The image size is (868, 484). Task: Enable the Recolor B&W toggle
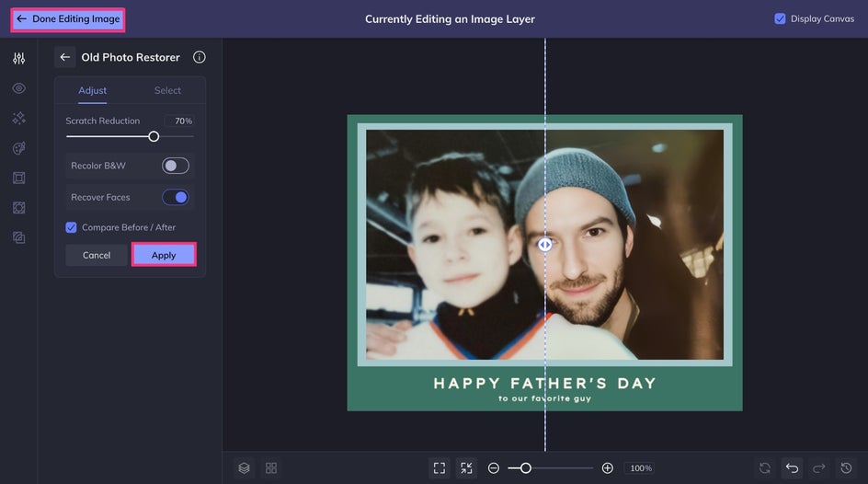click(x=176, y=166)
